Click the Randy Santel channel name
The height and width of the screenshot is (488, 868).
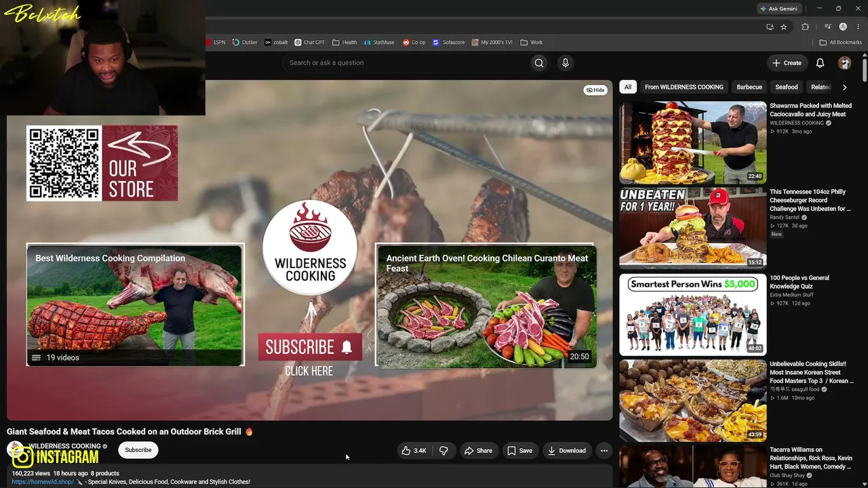pyautogui.click(x=785, y=218)
